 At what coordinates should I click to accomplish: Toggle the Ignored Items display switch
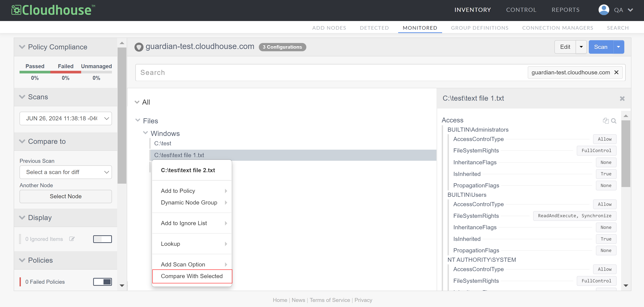103,239
